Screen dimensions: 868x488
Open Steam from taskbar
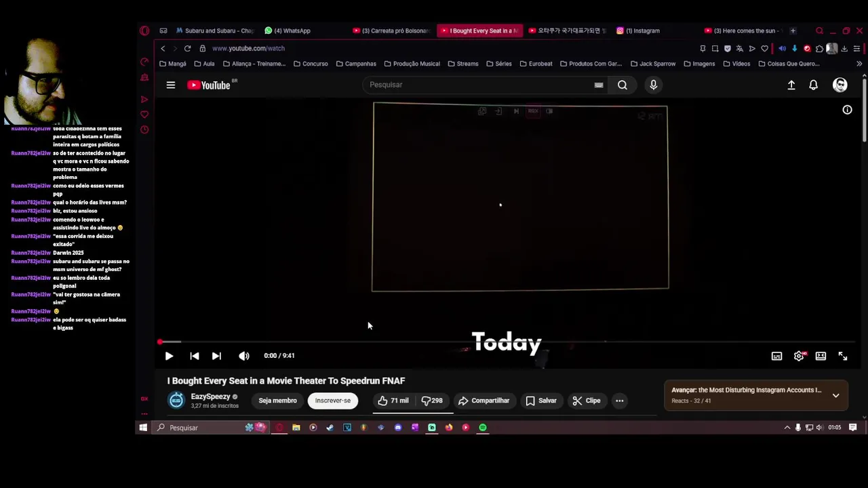pos(330,428)
